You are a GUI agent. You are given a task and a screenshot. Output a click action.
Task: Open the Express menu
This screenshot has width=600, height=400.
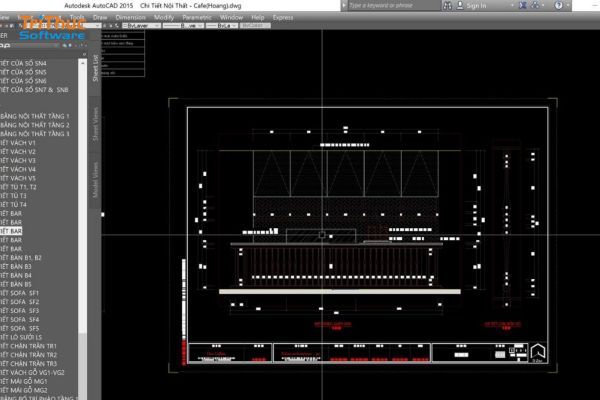point(283,17)
